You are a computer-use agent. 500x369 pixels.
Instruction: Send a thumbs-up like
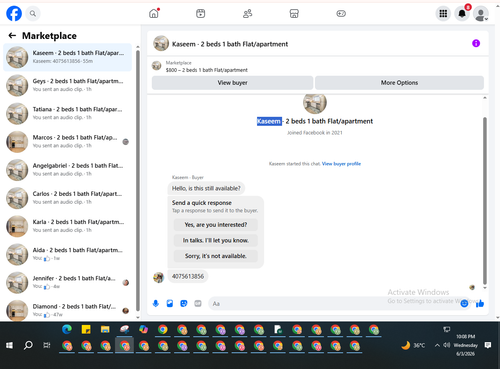pos(480,303)
